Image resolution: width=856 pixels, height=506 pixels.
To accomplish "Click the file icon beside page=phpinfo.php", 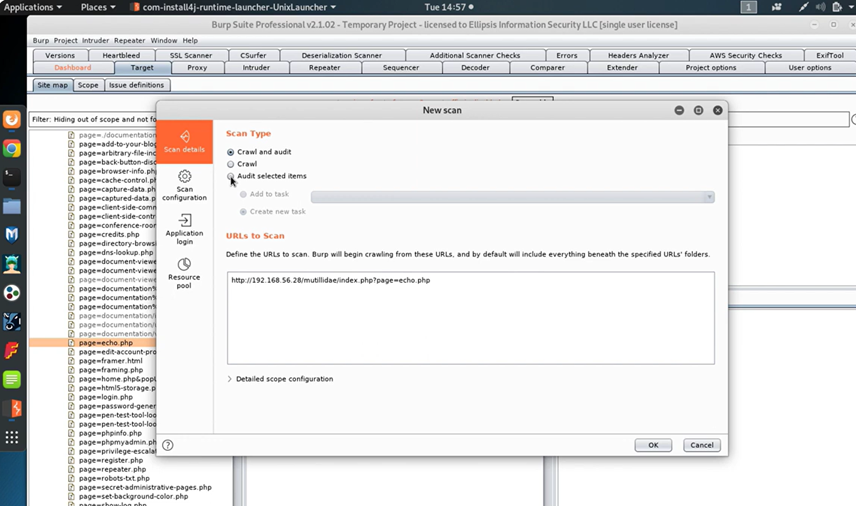I will tap(71, 433).
